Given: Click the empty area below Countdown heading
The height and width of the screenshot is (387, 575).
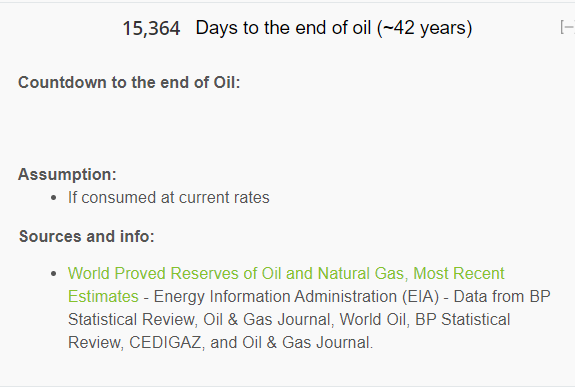Looking at the screenshot, I should [286, 127].
